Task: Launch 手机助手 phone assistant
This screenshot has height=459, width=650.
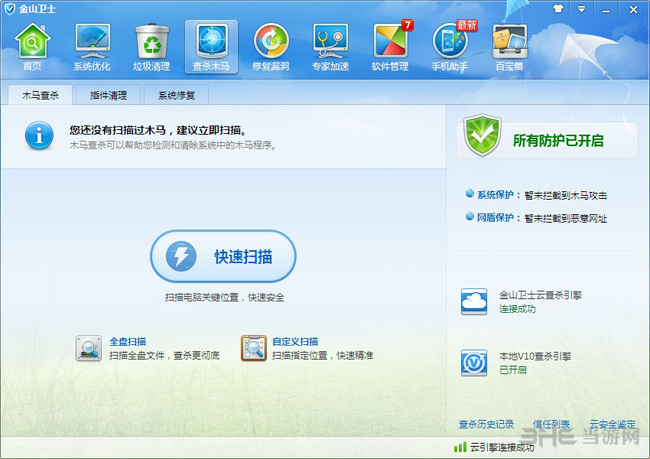Action: point(451,46)
